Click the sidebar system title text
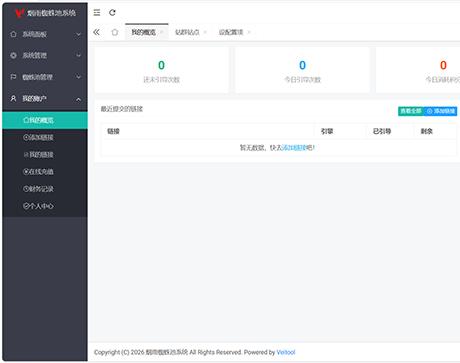The height and width of the screenshot is (363, 460). click(x=51, y=13)
